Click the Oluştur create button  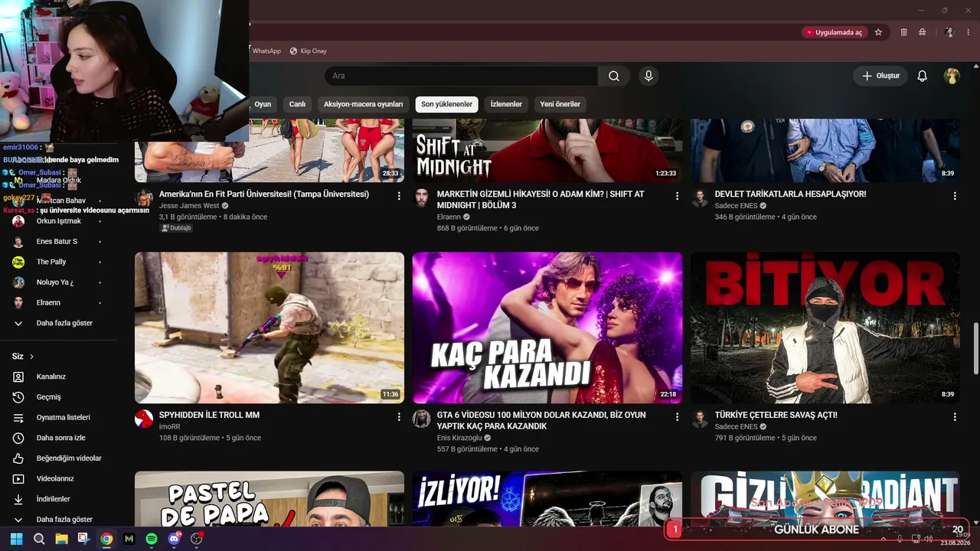[x=880, y=76]
